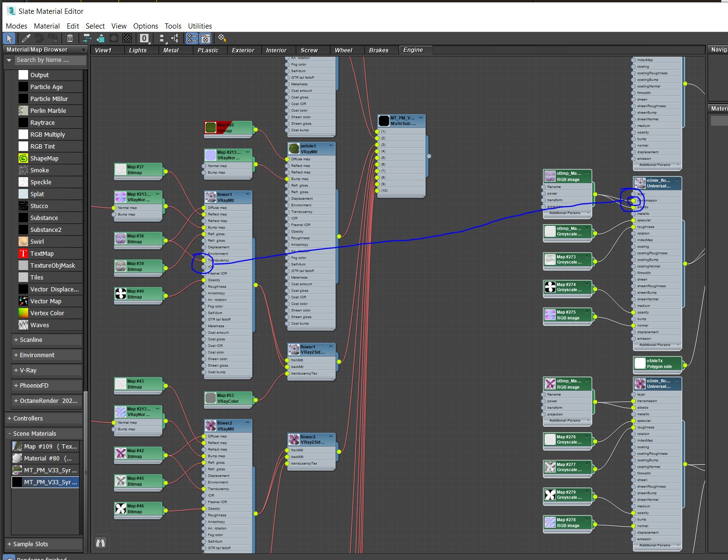Activate the Select tool arrow icon

tap(10, 38)
